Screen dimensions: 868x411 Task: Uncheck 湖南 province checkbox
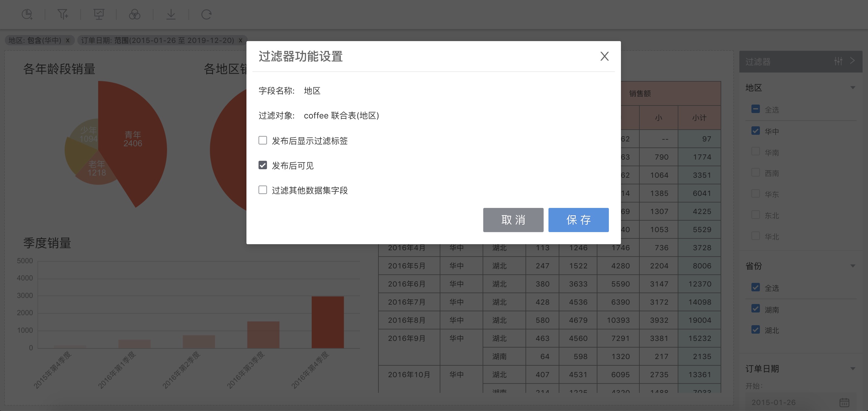tap(755, 309)
